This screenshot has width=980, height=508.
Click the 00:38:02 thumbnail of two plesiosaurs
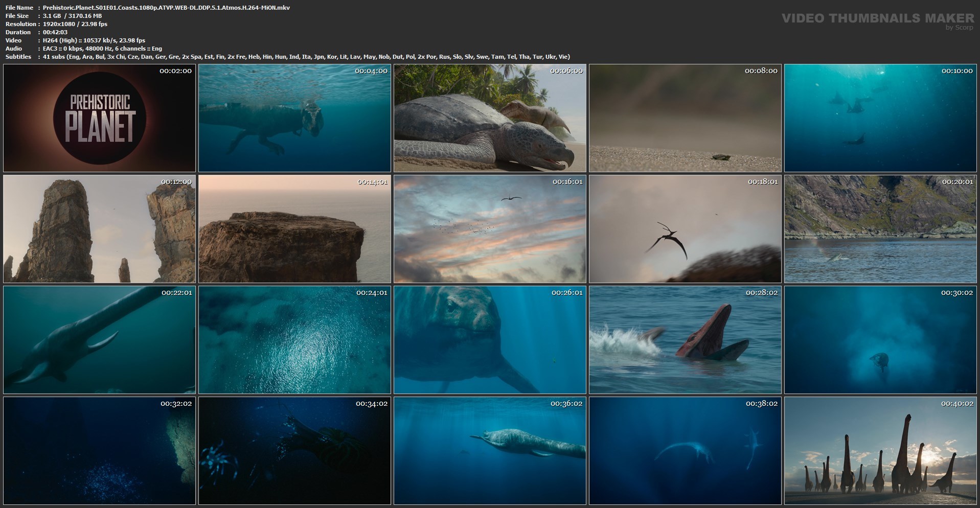(x=685, y=451)
